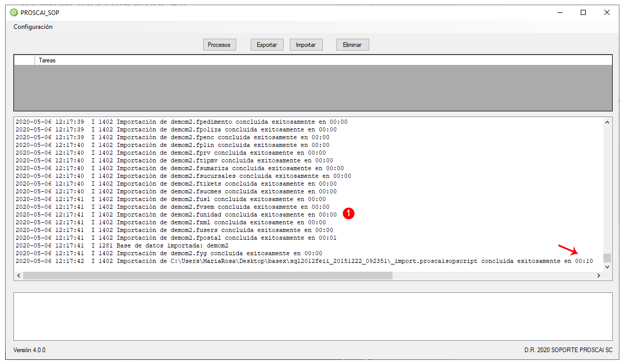Click the Importar button
The height and width of the screenshot is (364, 623).
pos(306,45)
